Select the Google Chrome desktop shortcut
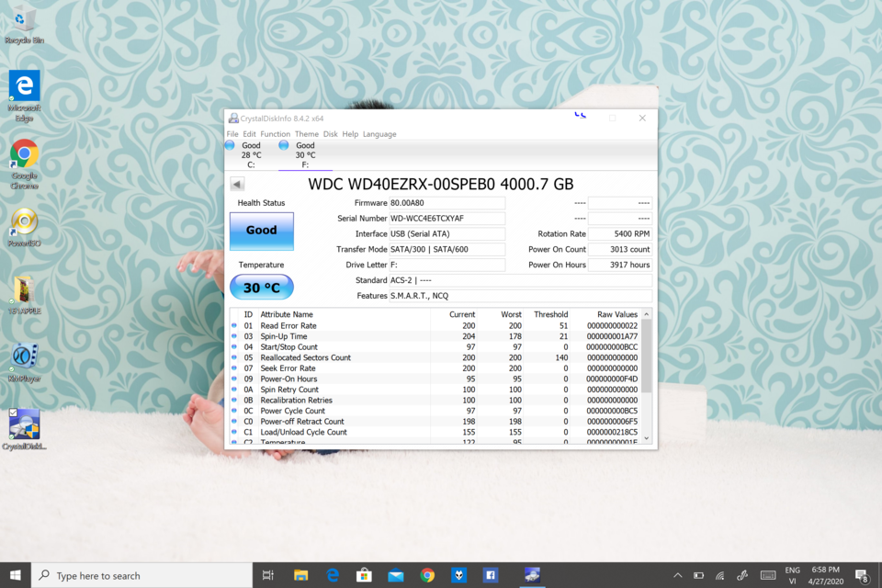Screen dimensions: 882x588 point(24,164)
